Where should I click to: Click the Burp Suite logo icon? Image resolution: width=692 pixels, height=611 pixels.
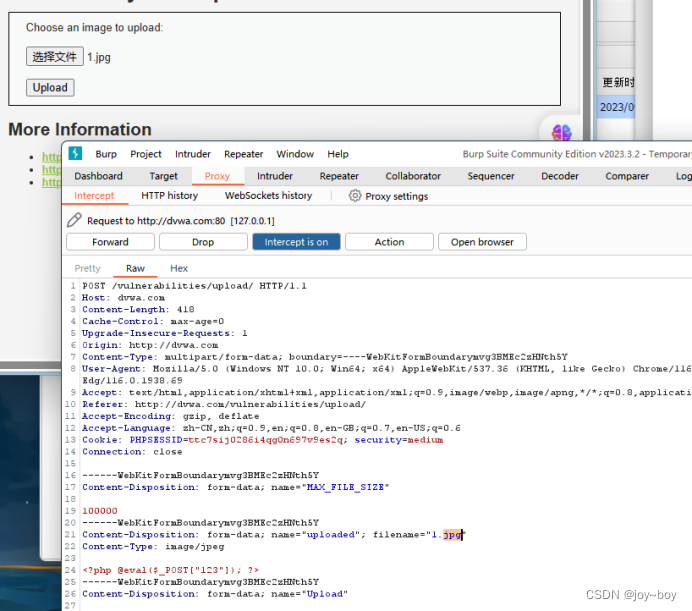coord(75,153)
